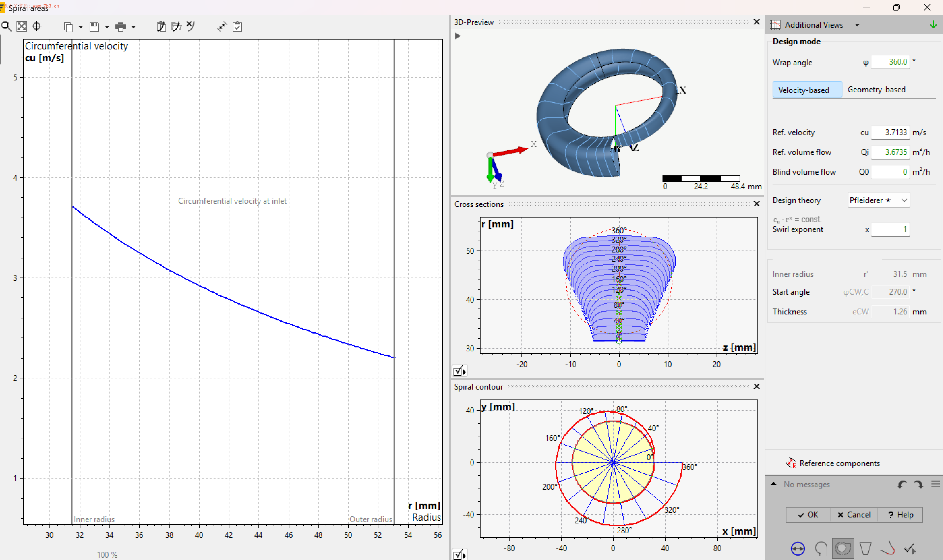This screenshot has width=943, height=560.
Task: Close the 3D-Preview panel
Action: click(756, 22)
